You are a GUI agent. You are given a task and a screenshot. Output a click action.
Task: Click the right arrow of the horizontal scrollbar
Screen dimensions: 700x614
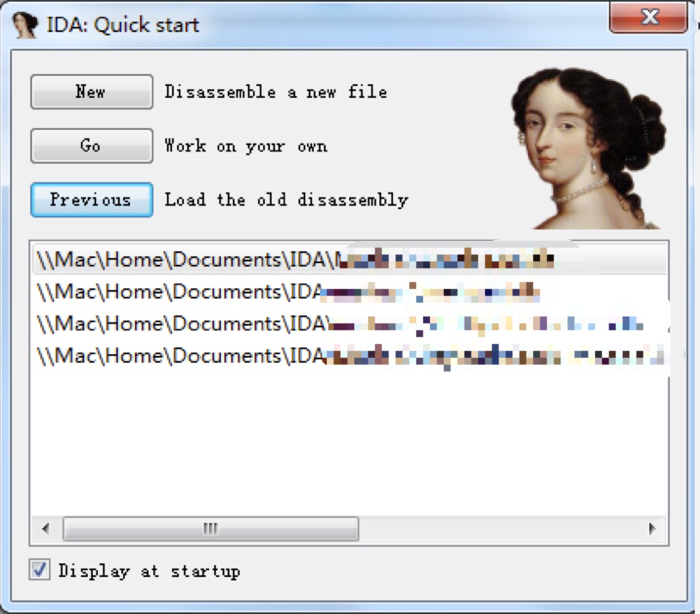point(652,529)
